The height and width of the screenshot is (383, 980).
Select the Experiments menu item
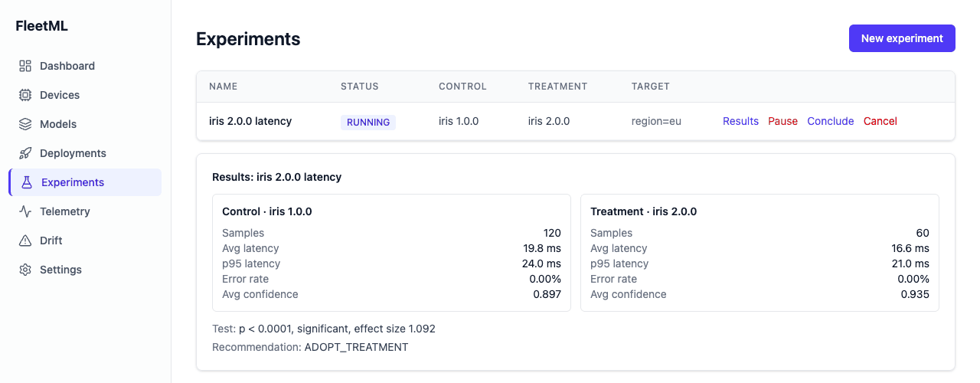click(x=85, y=182)
